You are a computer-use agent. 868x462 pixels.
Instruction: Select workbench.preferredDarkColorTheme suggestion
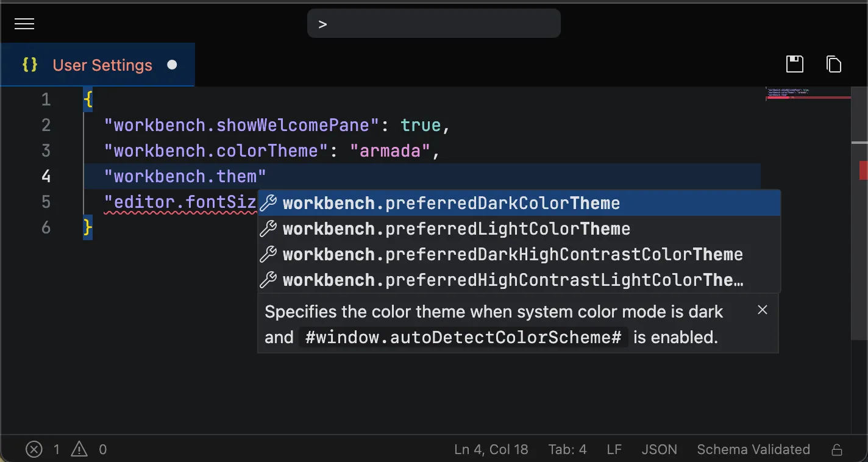(451, 203)
